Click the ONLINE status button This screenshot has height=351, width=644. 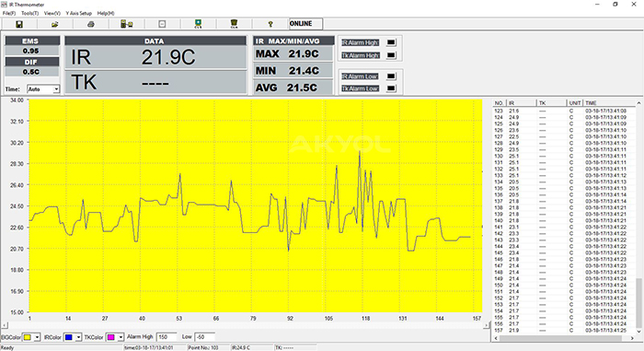point(305,24)
